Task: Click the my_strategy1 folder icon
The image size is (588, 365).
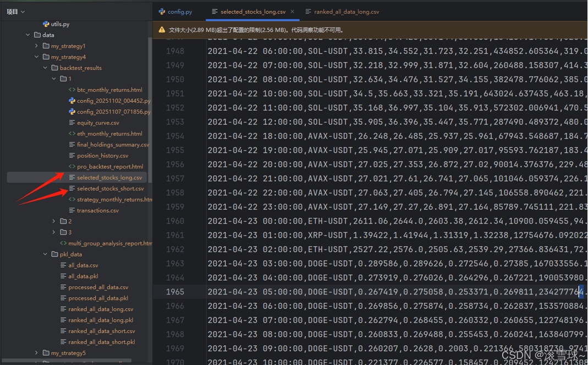Action: click(46, 46)
